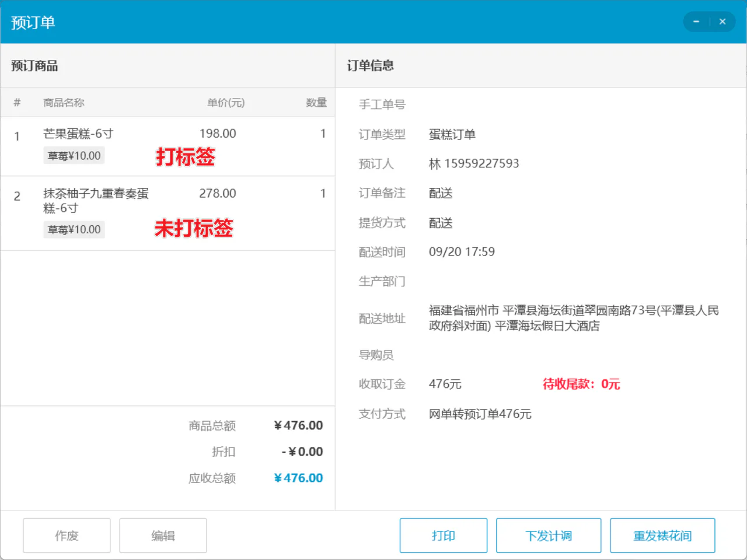Click the 单价(元) column header
Screen dimensions: 747x560
tap(226, 103)
